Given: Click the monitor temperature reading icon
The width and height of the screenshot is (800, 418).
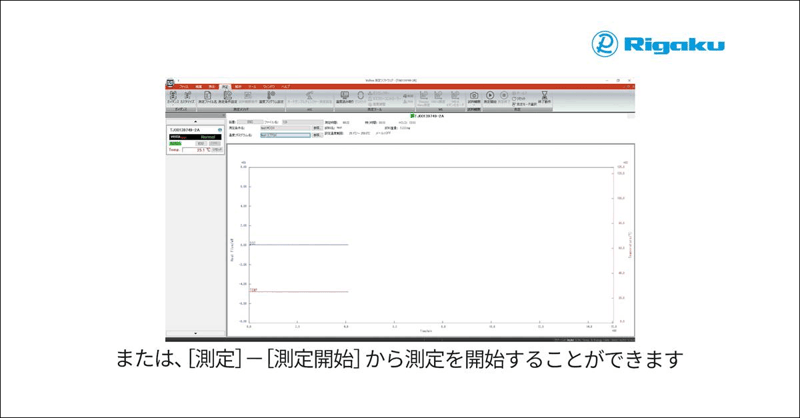Looking at the screenshot, I should coord(343,96).
